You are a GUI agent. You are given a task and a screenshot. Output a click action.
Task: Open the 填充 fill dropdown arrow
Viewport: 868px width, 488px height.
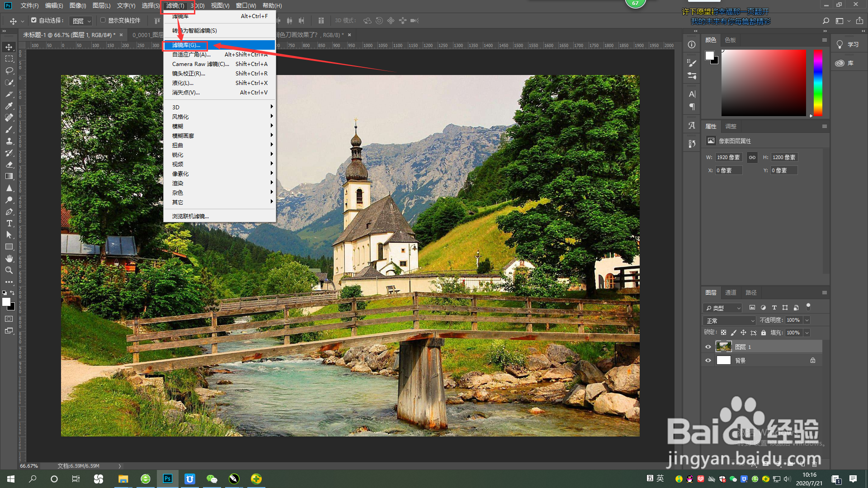807,333
